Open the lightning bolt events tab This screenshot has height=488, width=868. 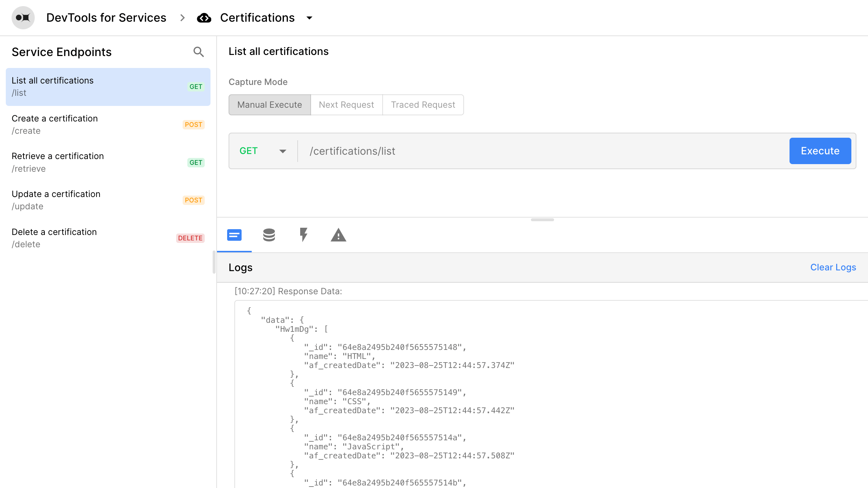coord(304,235)
